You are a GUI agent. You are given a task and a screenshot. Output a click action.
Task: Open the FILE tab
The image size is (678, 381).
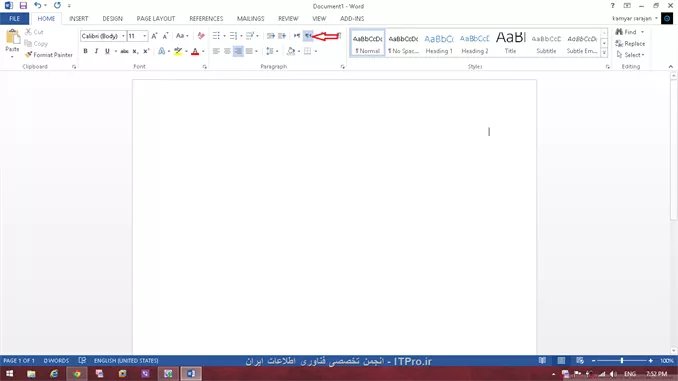tap(15, 19)
